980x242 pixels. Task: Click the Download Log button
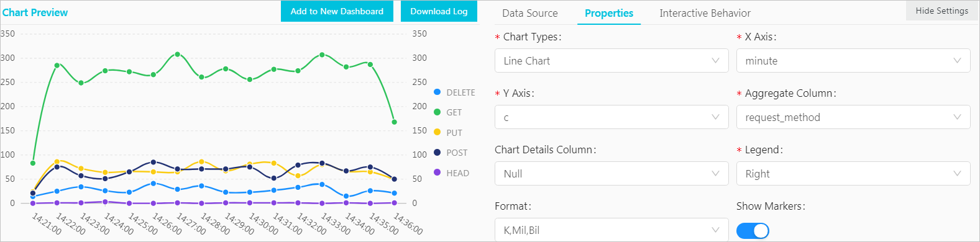pyautogui.click(x=439, y=11)
